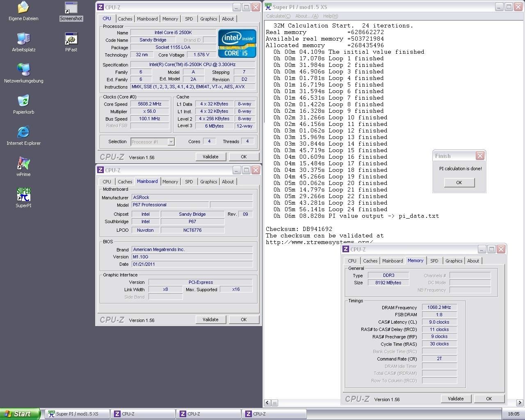Screen dimensions: 525x420
Task: Open Graphics tab in Mainboard CPU-Z window
Action: [208, 182]
